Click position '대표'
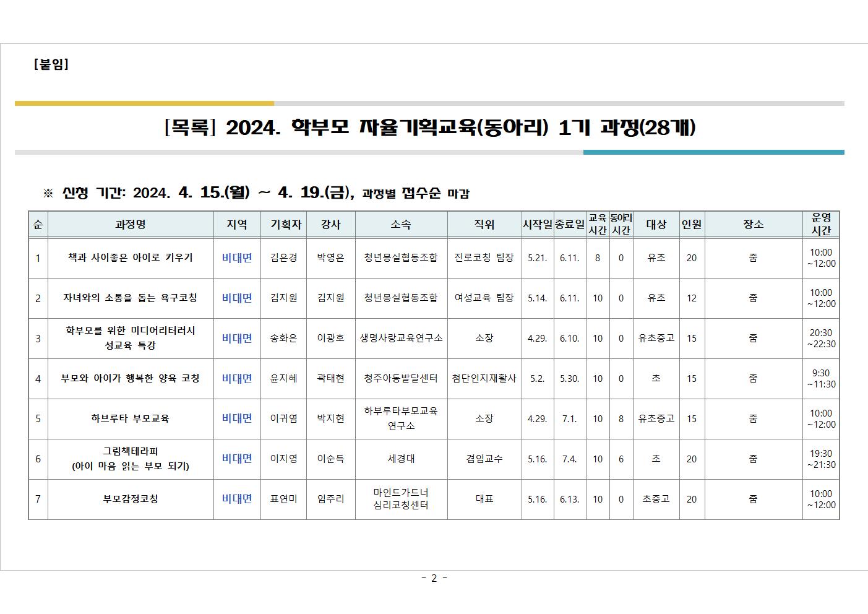Image resolution: width=868 pixels, height=614 pixels. point(484,499)
